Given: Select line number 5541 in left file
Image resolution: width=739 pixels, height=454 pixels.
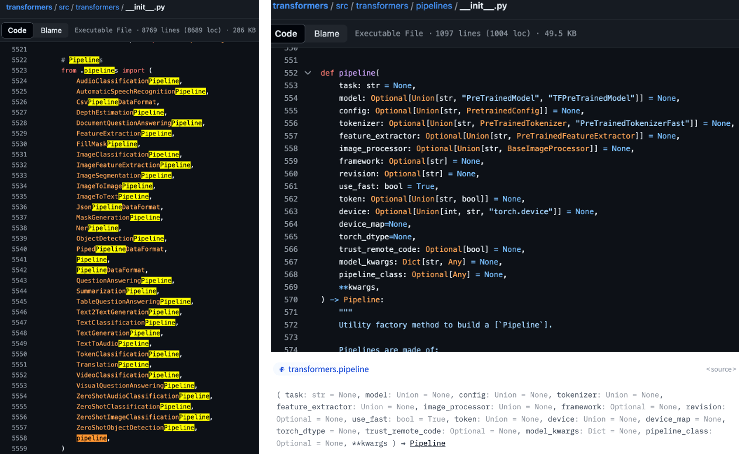Looking at the screenshot, I should (x=19, y=259).
